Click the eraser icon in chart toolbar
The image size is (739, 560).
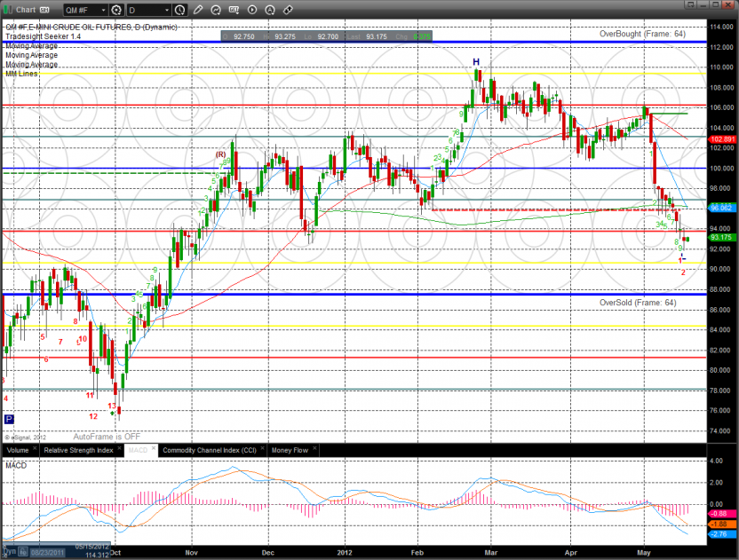pos(287,10)
